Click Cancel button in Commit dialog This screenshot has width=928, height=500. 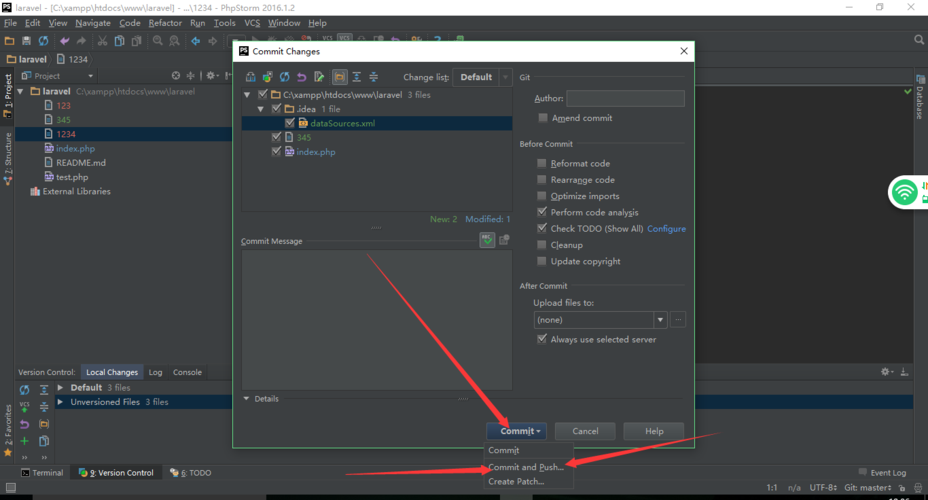[x=585, y=431]
